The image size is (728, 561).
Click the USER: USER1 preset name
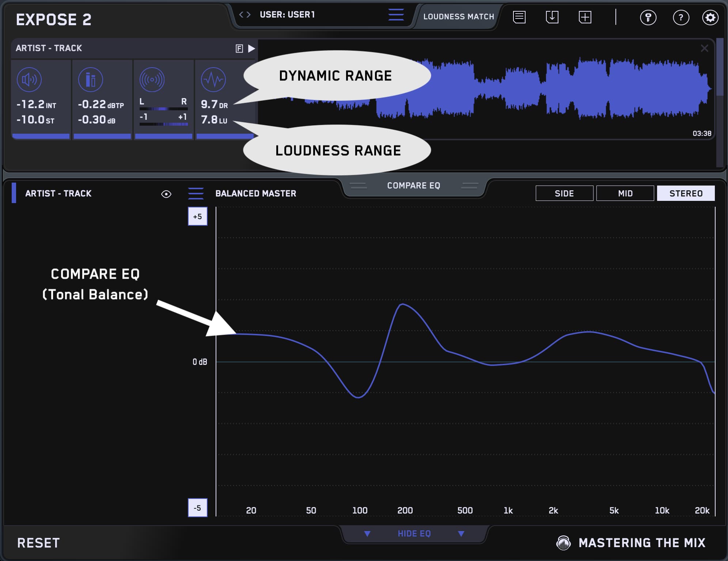(x=287, y=15)
